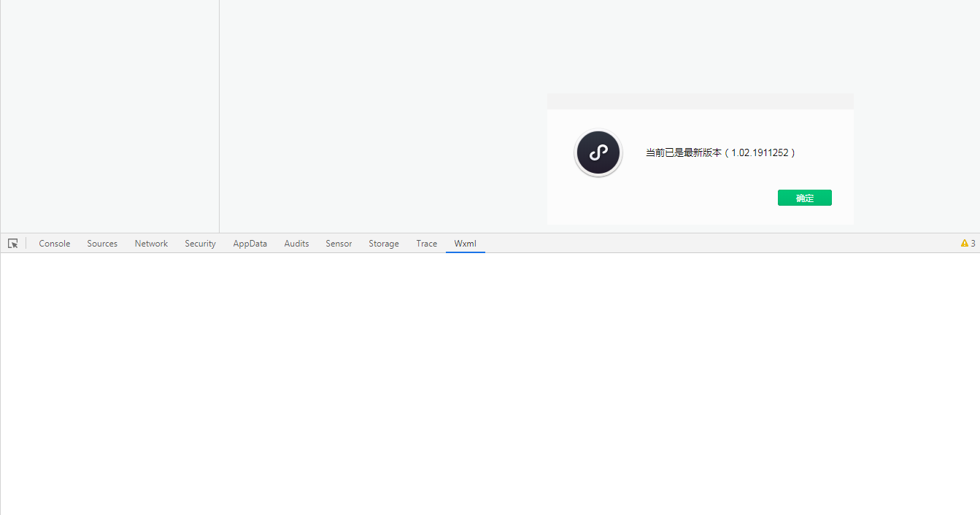Select the Sensor tab
This screenshot has width=980, height=515.
point(339,244)
